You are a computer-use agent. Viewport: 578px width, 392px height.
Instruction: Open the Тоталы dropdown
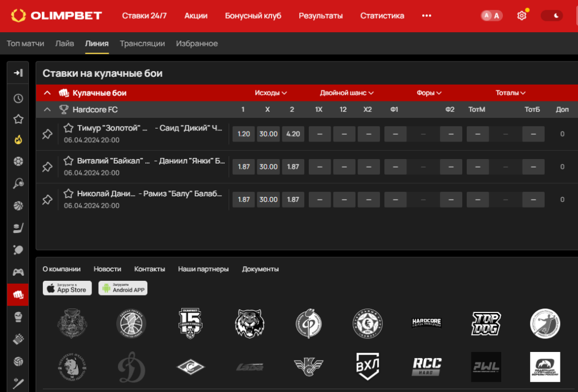tap(510, 93)
